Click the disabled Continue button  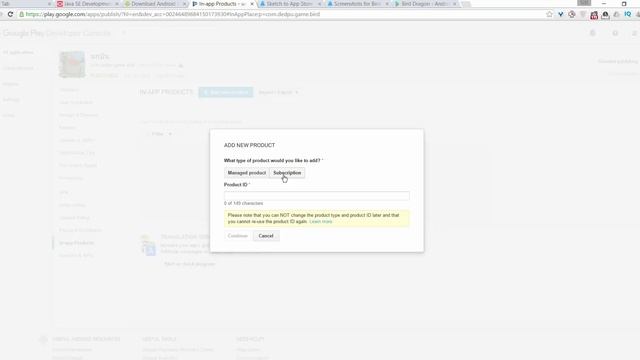click(238, 236)
